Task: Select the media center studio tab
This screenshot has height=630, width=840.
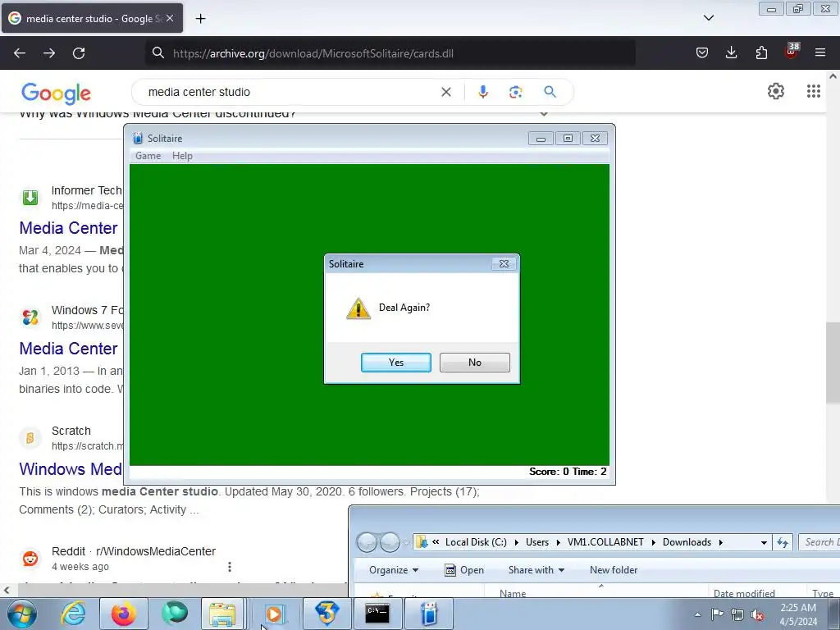Action: [x=92, y=18]
